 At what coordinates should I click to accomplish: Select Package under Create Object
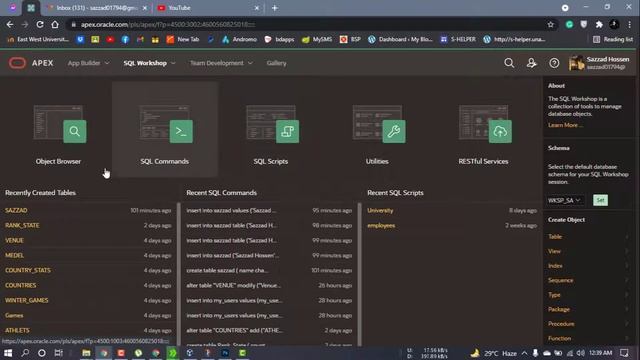[559, 309]
